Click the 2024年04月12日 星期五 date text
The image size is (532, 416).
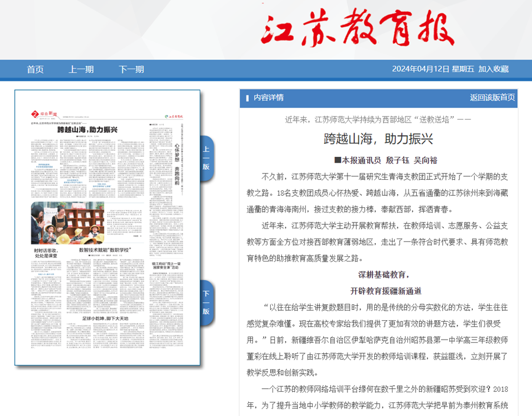(433, 69)
